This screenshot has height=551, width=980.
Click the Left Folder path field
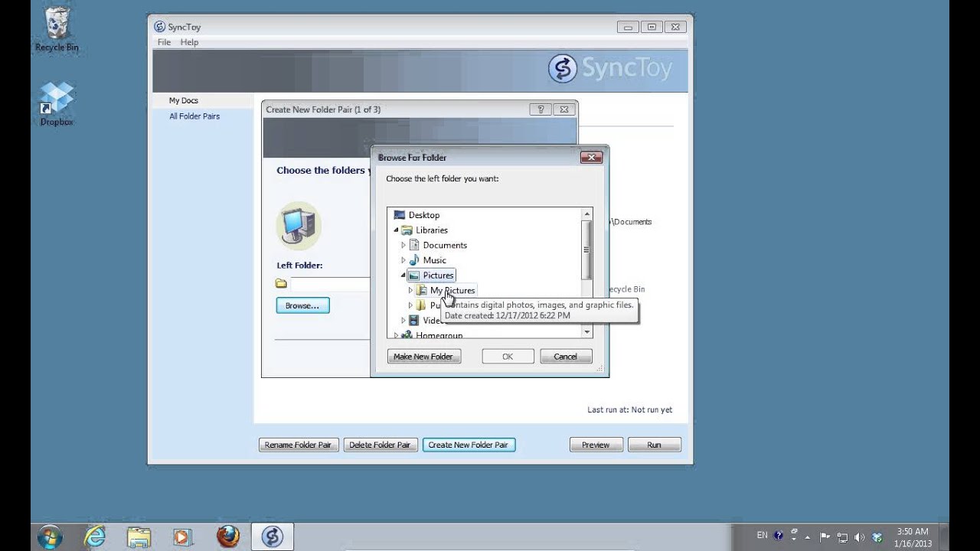[x=331, y=284]
